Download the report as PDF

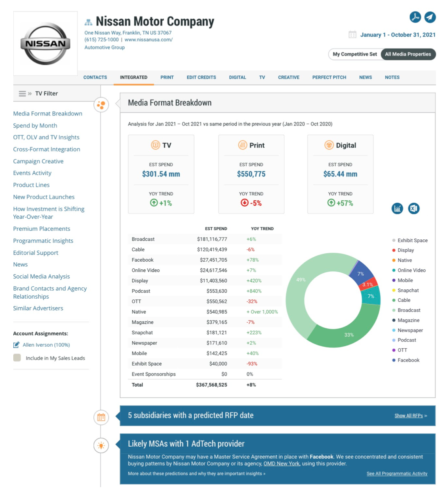coord(415,17)
